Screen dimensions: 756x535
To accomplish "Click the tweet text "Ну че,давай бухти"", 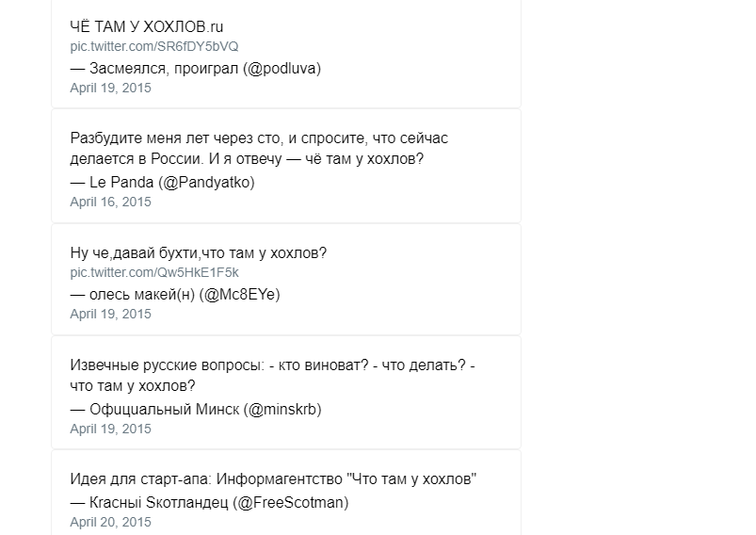I will (198, 252).
